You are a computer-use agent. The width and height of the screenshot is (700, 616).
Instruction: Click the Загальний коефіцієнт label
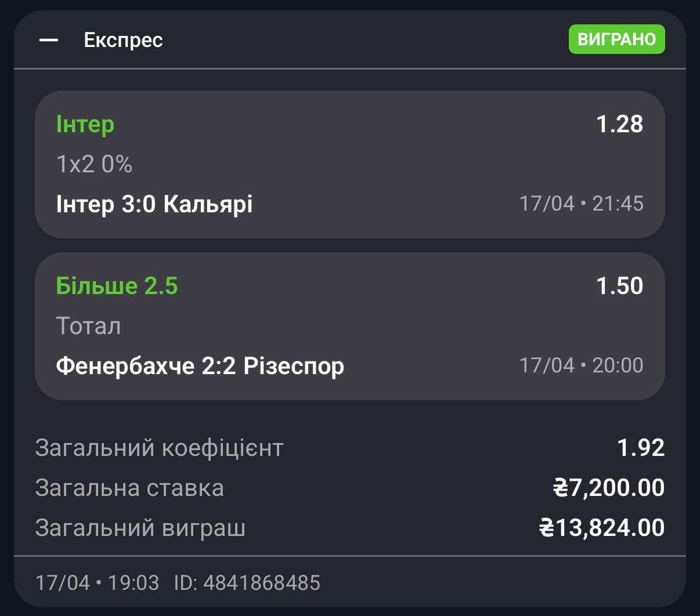point(159,448)
